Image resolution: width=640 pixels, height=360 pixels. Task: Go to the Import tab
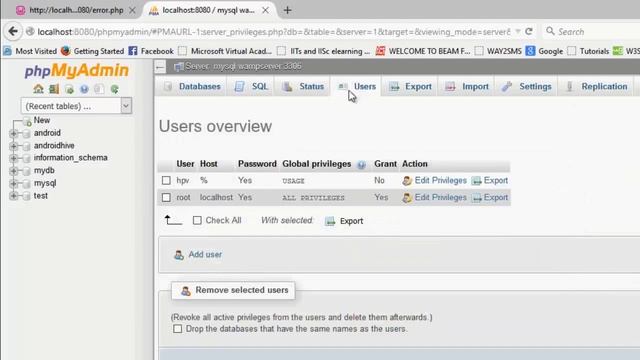(467, 86)
